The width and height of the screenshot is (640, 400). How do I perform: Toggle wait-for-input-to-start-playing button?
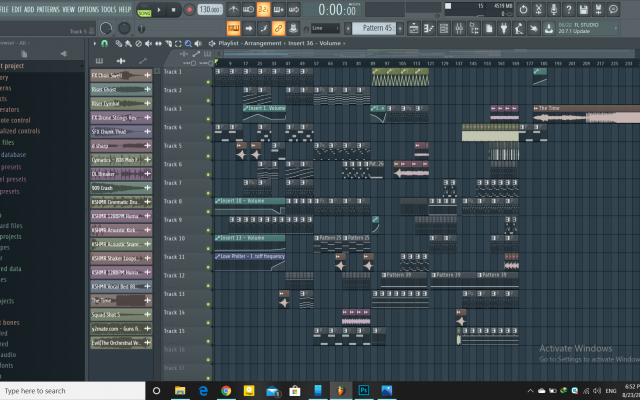click(249, 9)
